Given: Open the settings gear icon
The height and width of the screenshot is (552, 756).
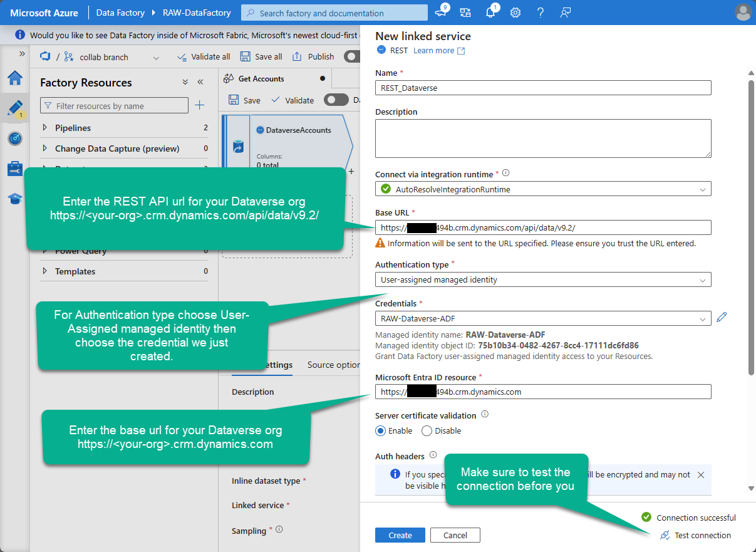Looking at the screenshot, I should click(515, 13).
